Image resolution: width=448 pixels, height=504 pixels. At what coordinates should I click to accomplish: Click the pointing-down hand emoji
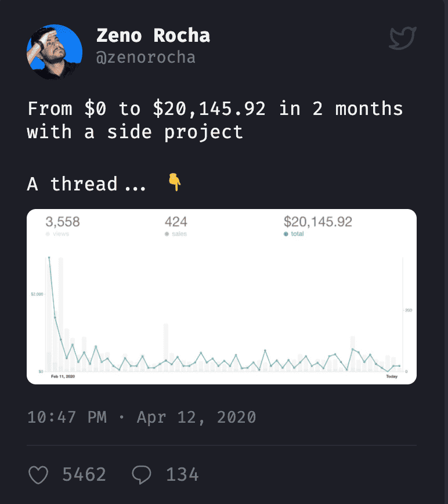pos(174,183)
